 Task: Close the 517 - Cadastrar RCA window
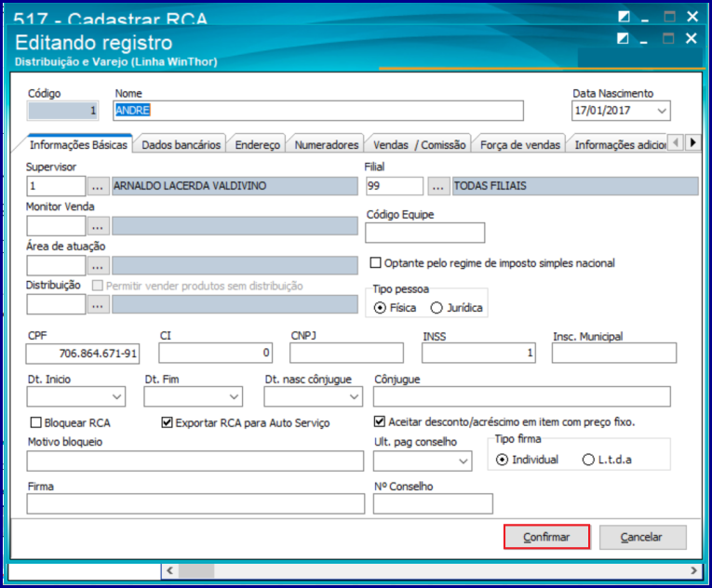tap(692, 17)
